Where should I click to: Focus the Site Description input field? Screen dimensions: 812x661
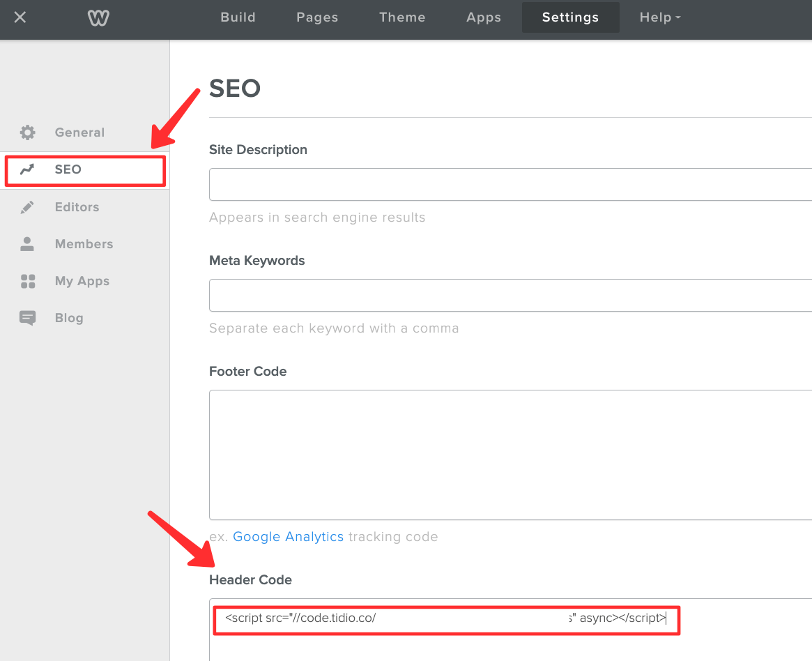click(x=510, y=184)
